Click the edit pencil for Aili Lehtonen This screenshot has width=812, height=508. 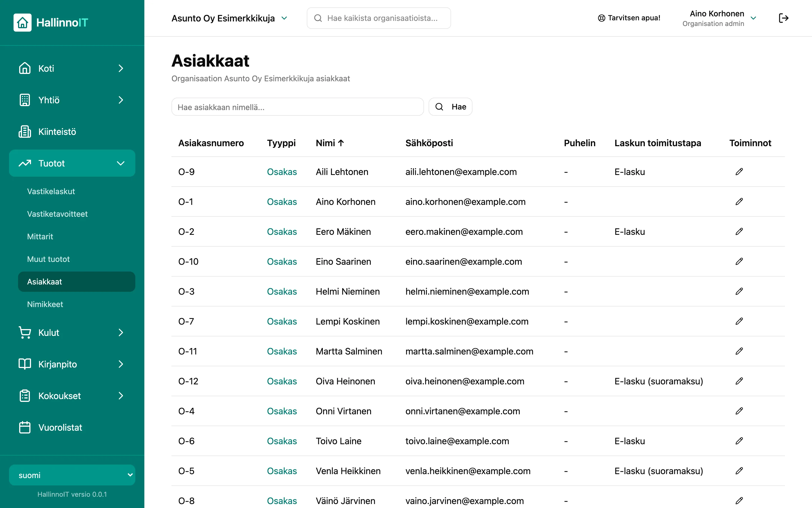tap(739, 172)
